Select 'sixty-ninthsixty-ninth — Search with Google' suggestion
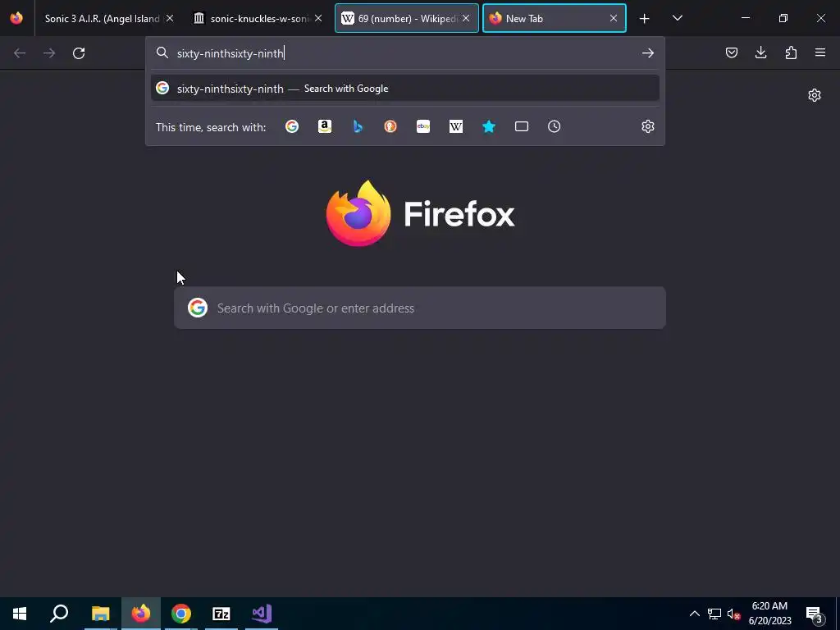 pyautogui.click(x=405, y=89)
